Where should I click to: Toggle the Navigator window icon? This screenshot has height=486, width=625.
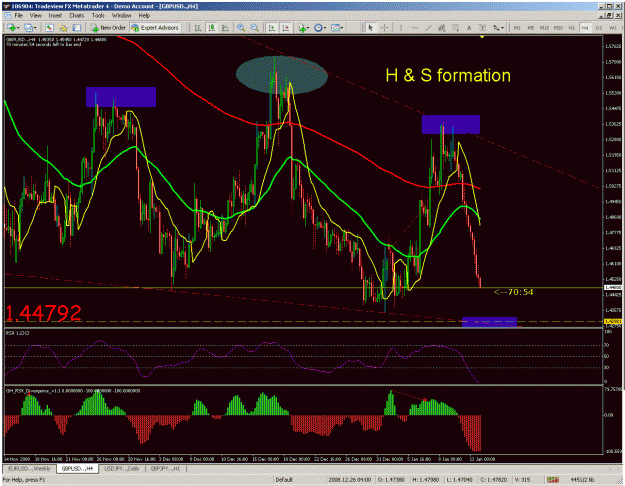click(x=63, y=28)
